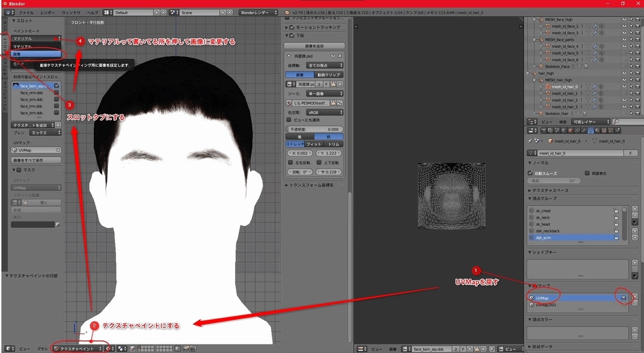Toggle the 自動スムーズ checkbox
This screenshot has height=353, width=644.
tap(531, 174)
